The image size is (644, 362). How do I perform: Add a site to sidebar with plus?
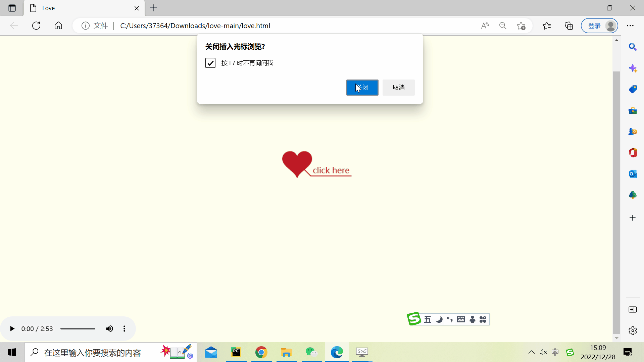coord(633,218)
